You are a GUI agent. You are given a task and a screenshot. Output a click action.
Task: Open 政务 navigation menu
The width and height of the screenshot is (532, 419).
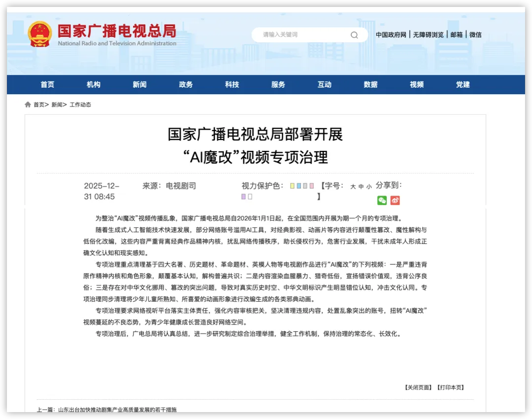tap(186, 85)
